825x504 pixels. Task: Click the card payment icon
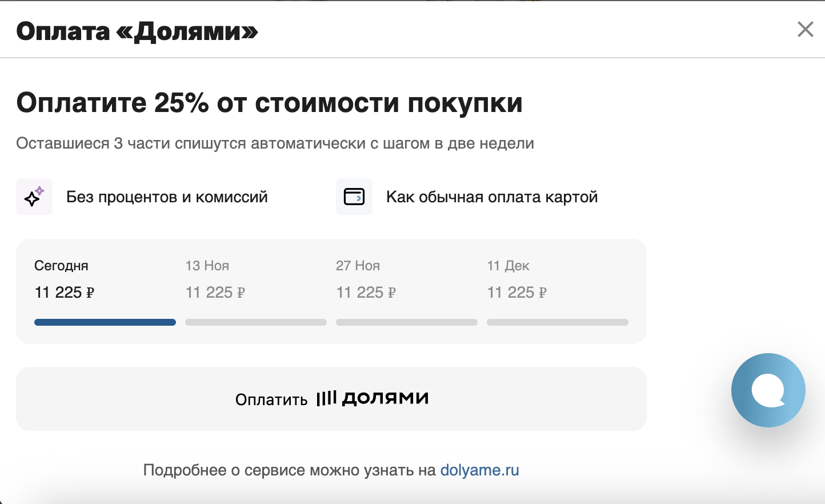(354, 197)
